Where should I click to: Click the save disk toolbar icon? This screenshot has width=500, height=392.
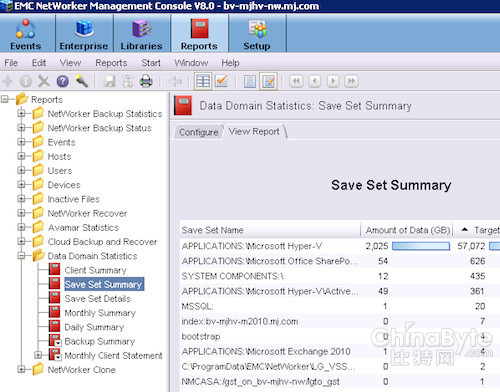109,81
